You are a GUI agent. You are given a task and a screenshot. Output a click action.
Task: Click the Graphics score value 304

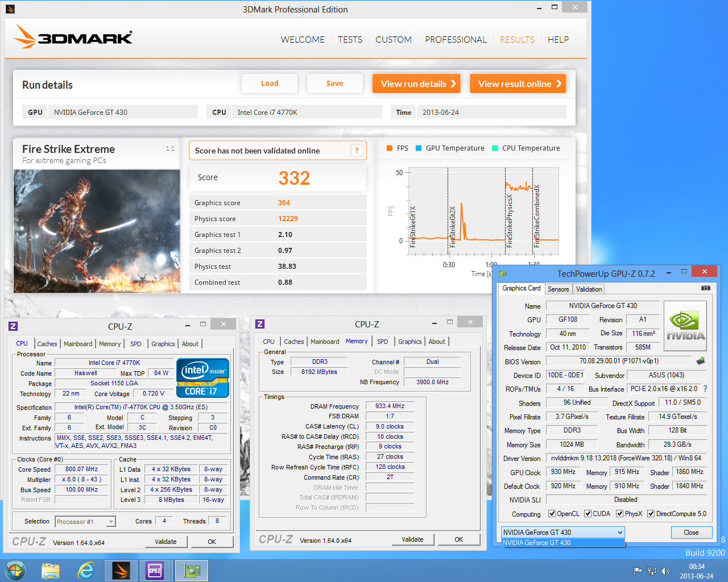point(284,202)
